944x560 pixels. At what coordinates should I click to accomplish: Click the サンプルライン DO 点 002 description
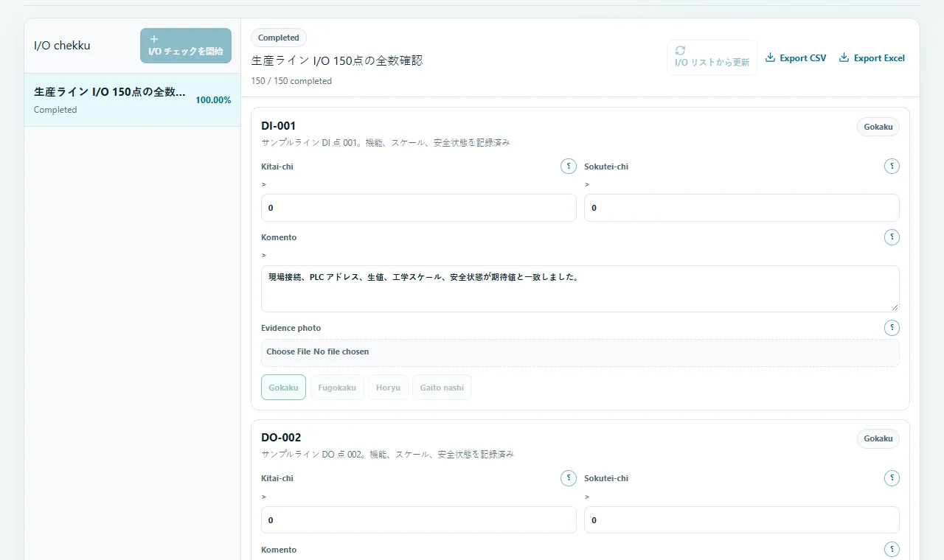point(388,454)
